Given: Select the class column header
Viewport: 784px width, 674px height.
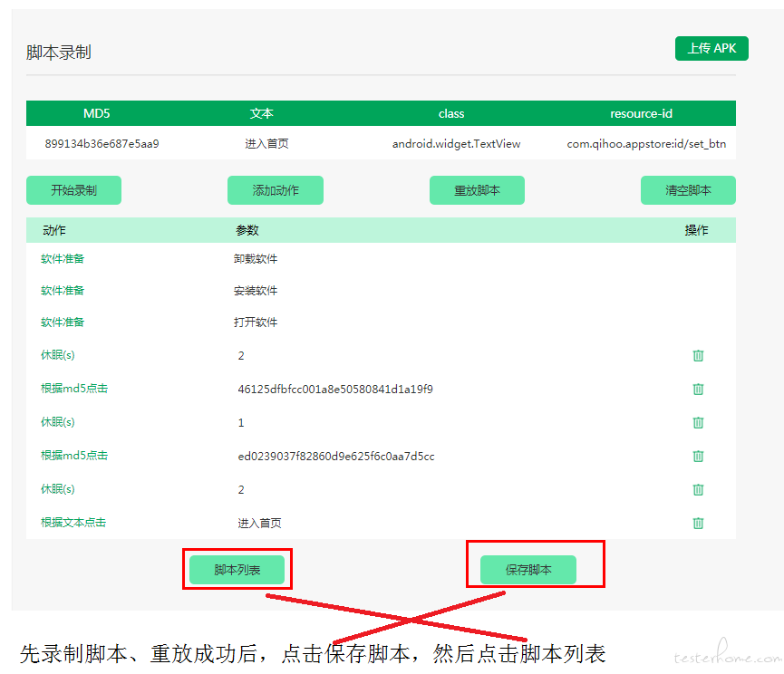Looking at the screenshot, I should pos(451,114).
